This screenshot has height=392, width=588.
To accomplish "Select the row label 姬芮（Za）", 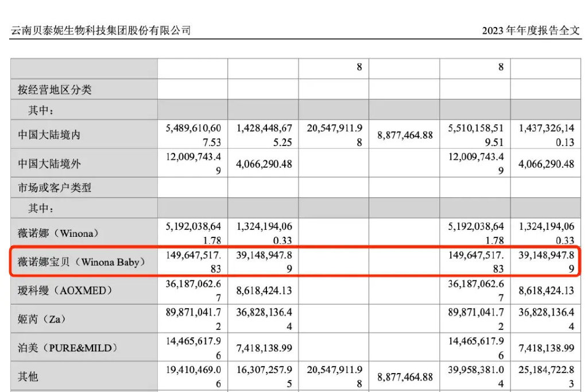I will click(x=42, y=319).
